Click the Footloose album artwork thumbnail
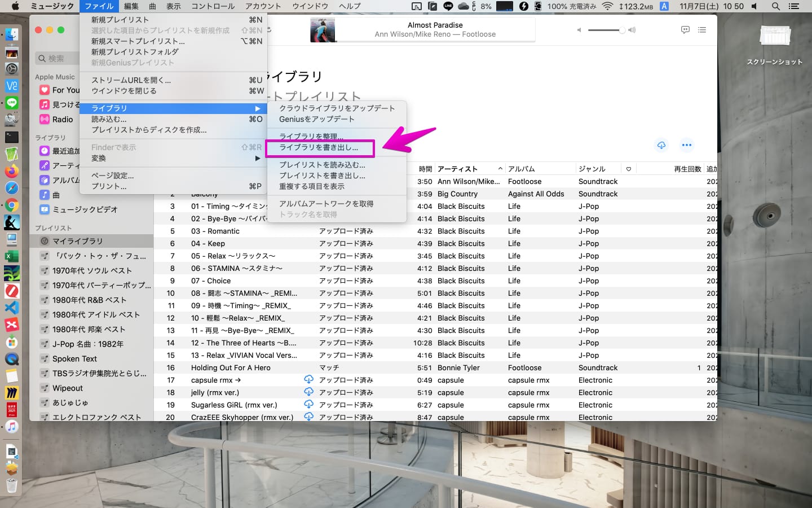Viewport: 812px width, 508px height. 323,30
